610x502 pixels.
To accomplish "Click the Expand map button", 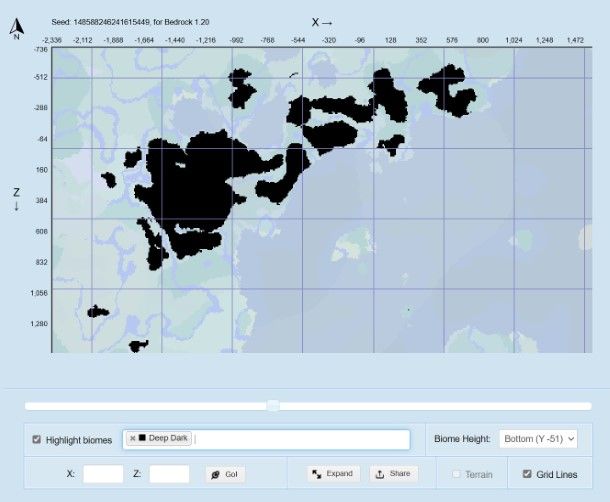I will click(332, 473).
